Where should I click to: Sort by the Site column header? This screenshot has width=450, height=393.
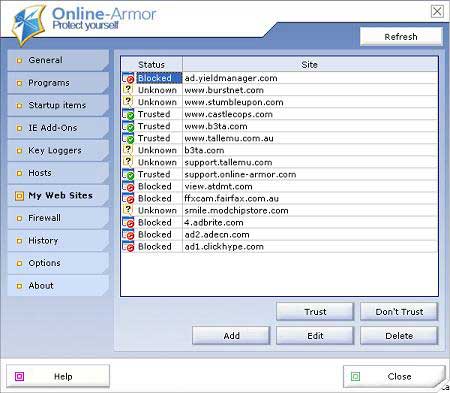click(310, 64)
